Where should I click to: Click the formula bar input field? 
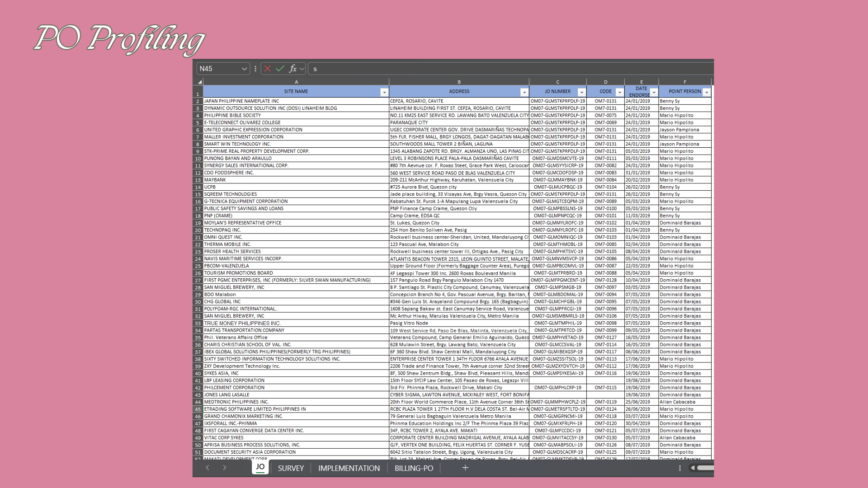[x=497, y=69]
